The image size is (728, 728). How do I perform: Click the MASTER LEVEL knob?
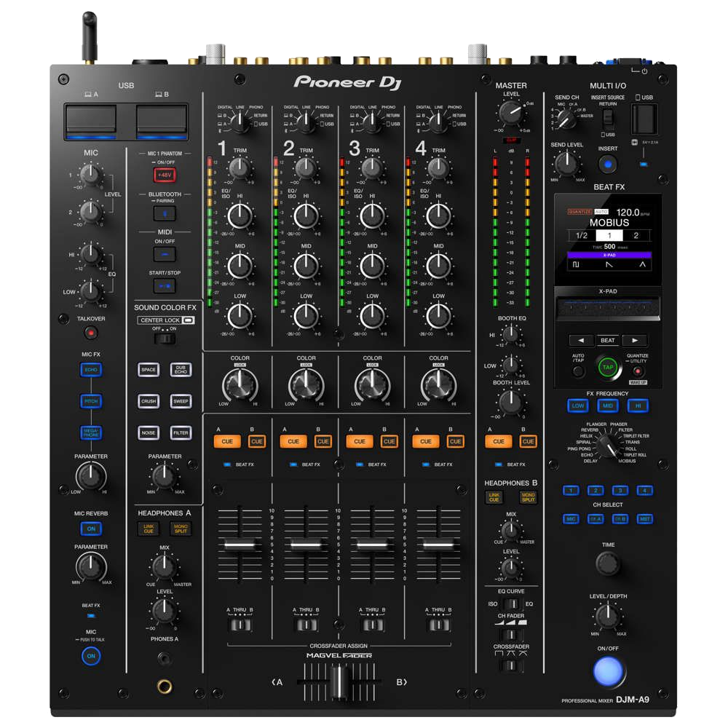pyautogui.click(x=510, y=112)
